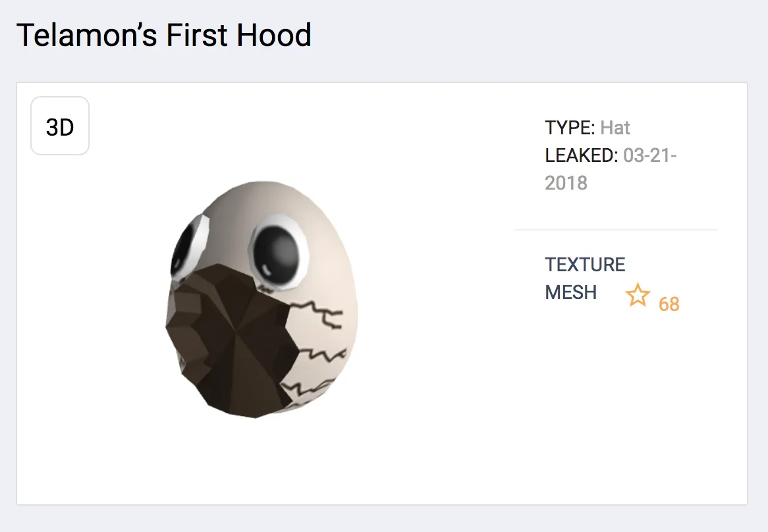Click MESH to view the mesh file
768x532 pixels.
pyautogui.click(x=570, y=292)
